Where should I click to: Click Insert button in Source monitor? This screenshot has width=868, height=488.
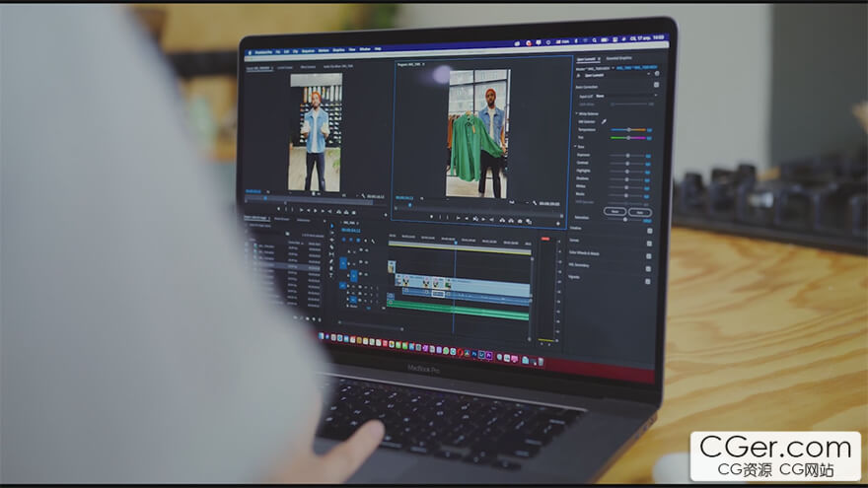tap(338, 212)
